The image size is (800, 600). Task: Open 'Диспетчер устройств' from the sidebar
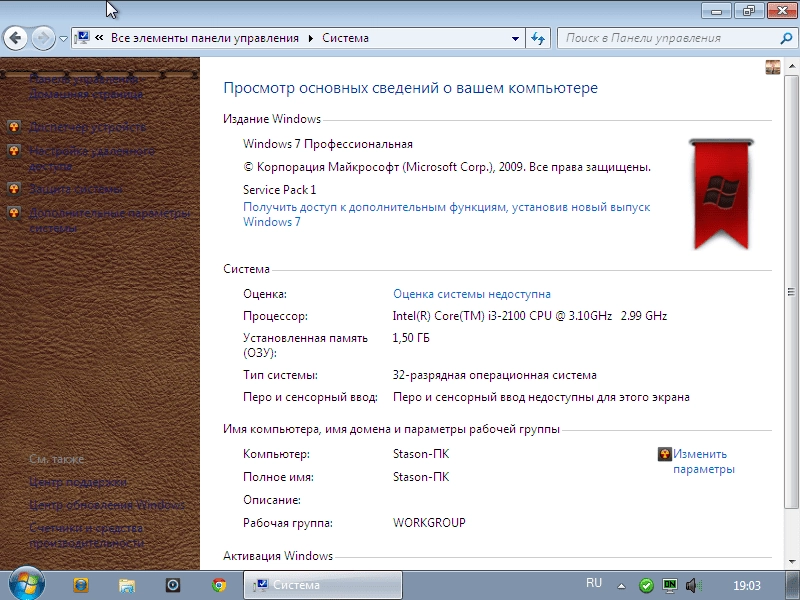(x=87, y=127)
